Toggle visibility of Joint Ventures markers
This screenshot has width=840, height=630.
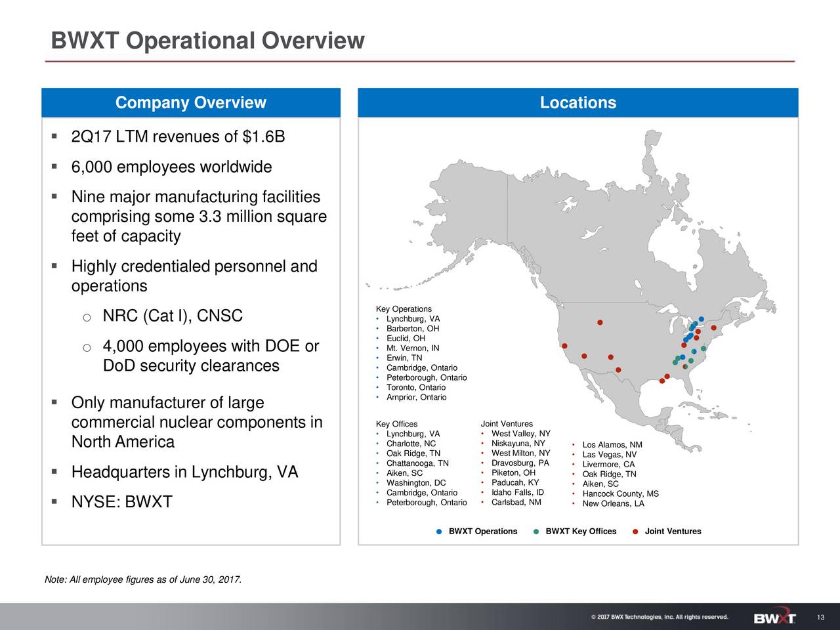tap(672, 531)
